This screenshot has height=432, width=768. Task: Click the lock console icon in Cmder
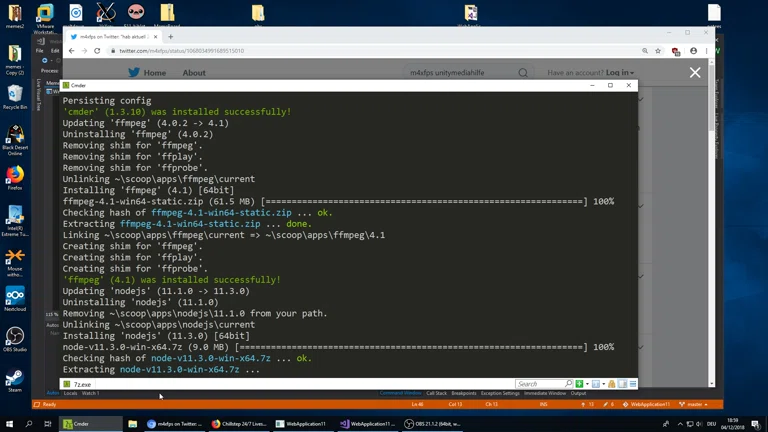click(x=612, y=384)
